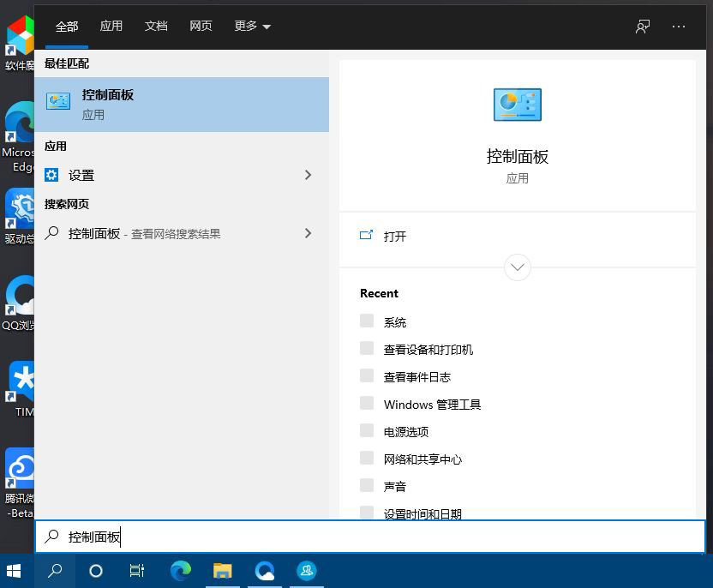Click the feedback icon in top right corner
713x588 pixels.
(x=642, y=27)
